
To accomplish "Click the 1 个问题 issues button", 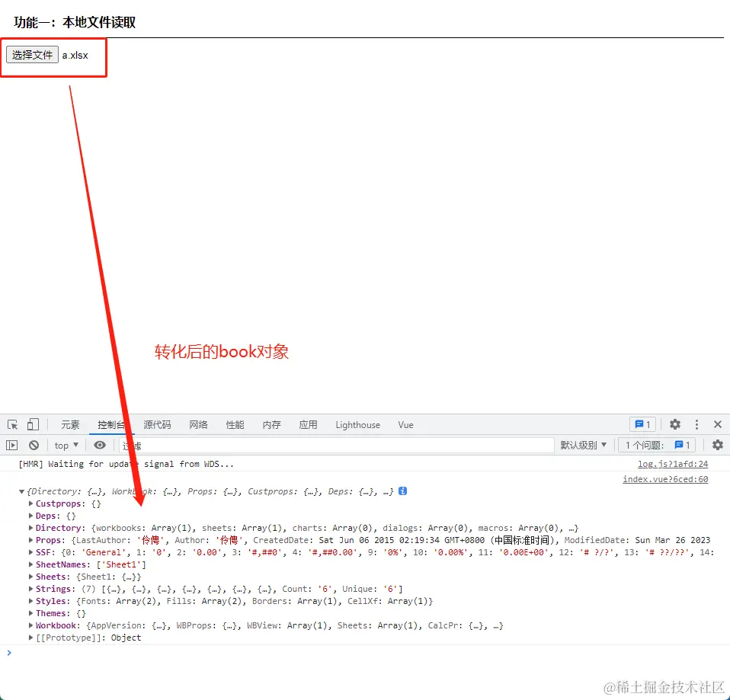I will (657, 445).
